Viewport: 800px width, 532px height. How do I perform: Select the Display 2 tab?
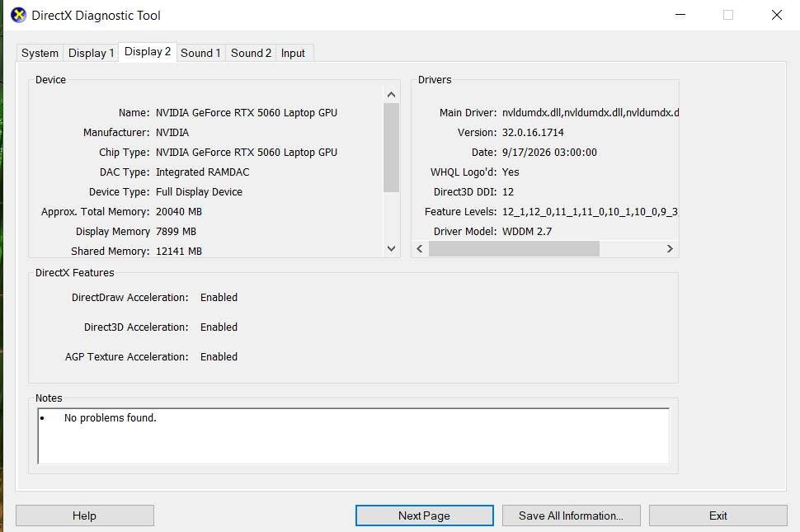(148, 51)
